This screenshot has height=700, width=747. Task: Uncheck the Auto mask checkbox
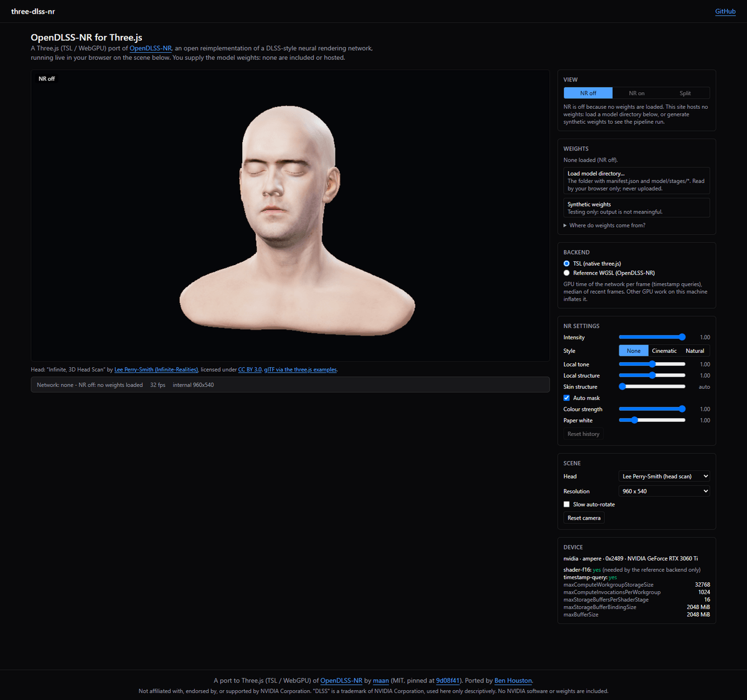click(x=566, y=398)
